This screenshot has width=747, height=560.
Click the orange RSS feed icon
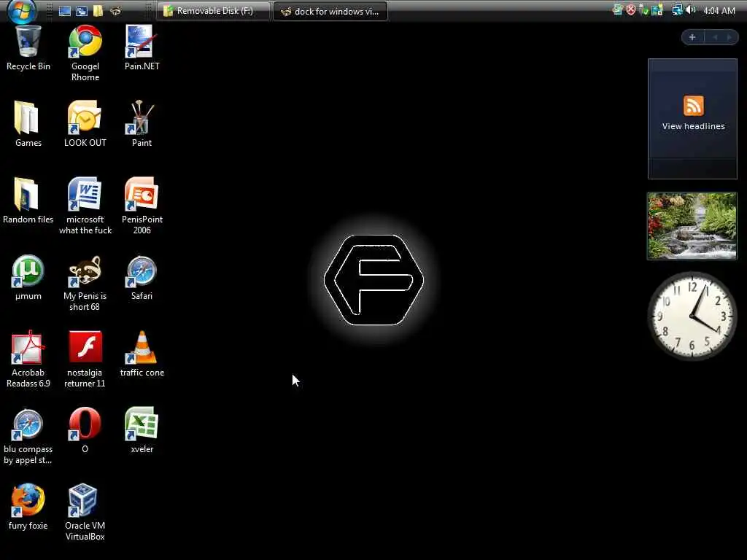(x=693, y=106)
